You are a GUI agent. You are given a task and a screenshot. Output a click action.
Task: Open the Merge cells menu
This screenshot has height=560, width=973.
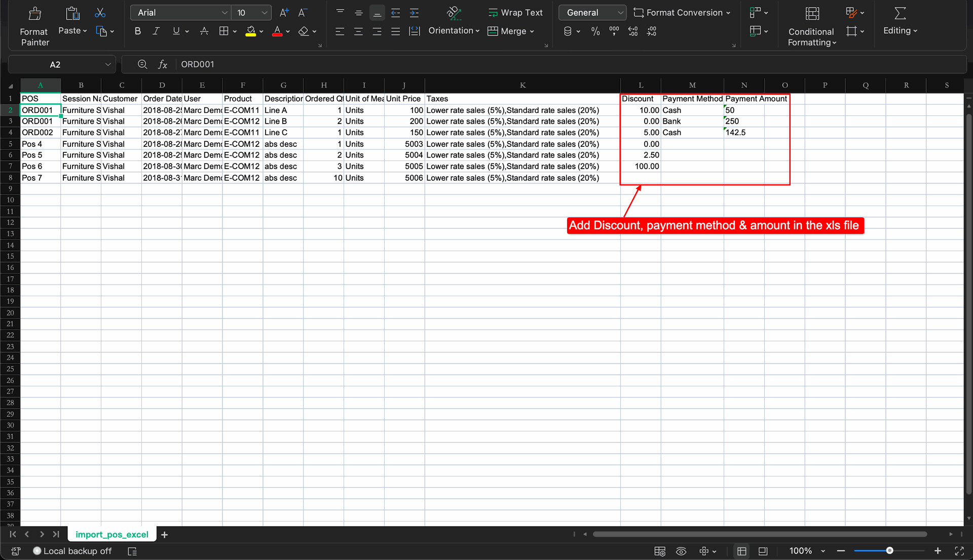tap(511, 31)
